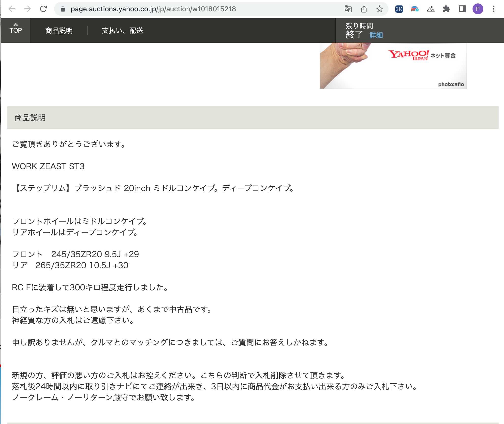Click the フロントホイールはミドルコンケイブ line
Viewport: 504px width, 424px height.
pos(80,221)
